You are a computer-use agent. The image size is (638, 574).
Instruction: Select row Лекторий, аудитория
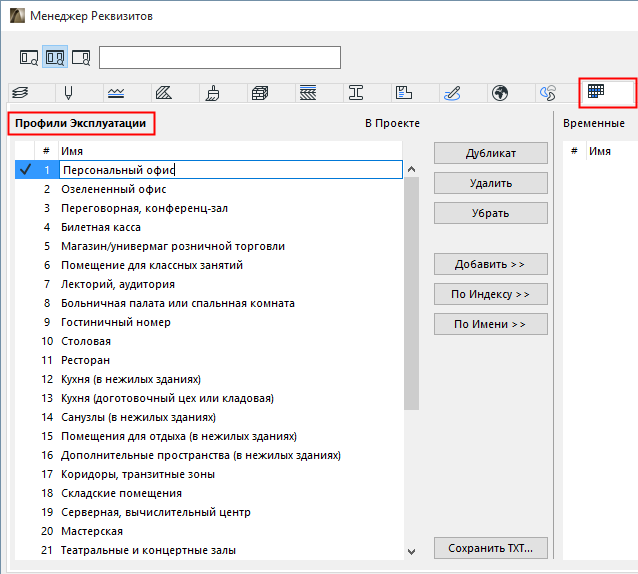point(208,284)
